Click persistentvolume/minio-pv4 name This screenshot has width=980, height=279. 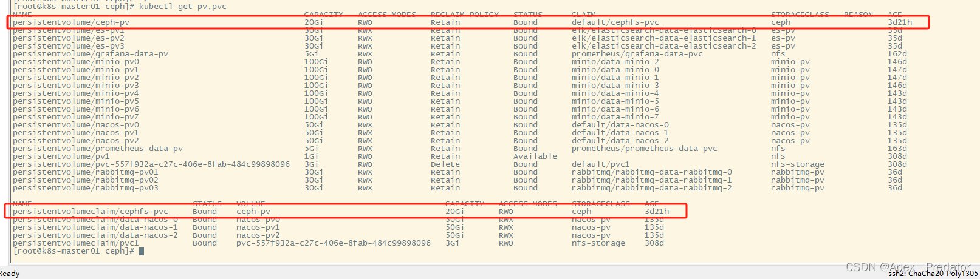click(x=76, y=93)
